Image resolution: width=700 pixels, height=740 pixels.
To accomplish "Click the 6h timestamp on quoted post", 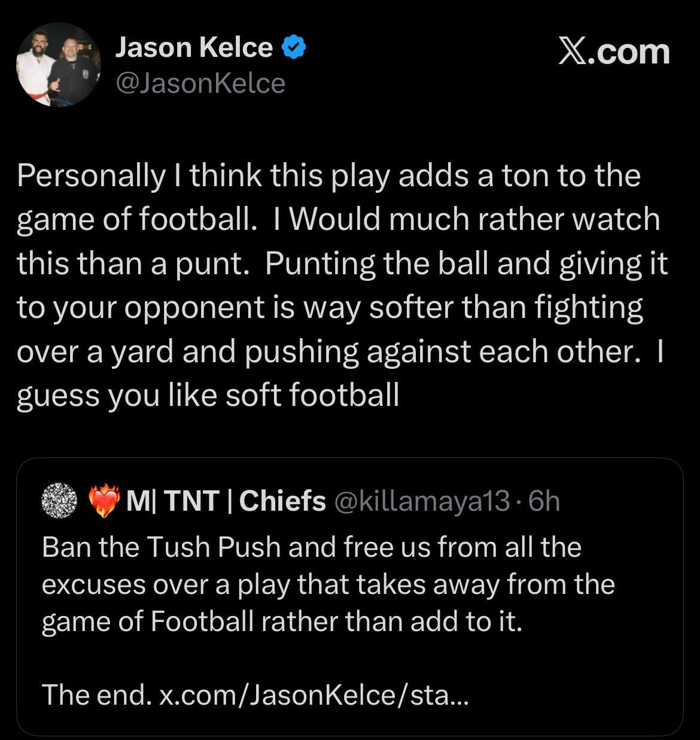I will (x=544, y=501).
